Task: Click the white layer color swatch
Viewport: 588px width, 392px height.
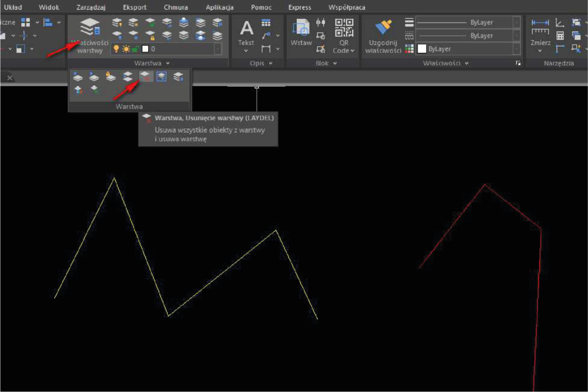Action: [x=145, y=49]
